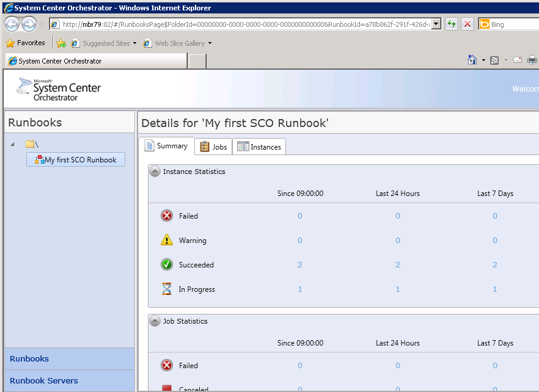Click the Print icon in command bar

(532, 60)
